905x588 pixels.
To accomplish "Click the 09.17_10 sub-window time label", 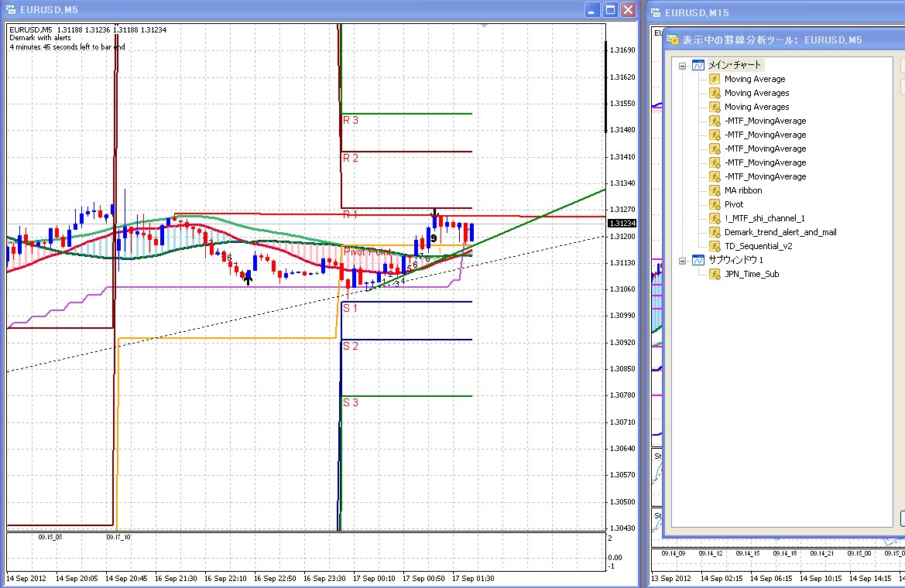I will [118, 537].
